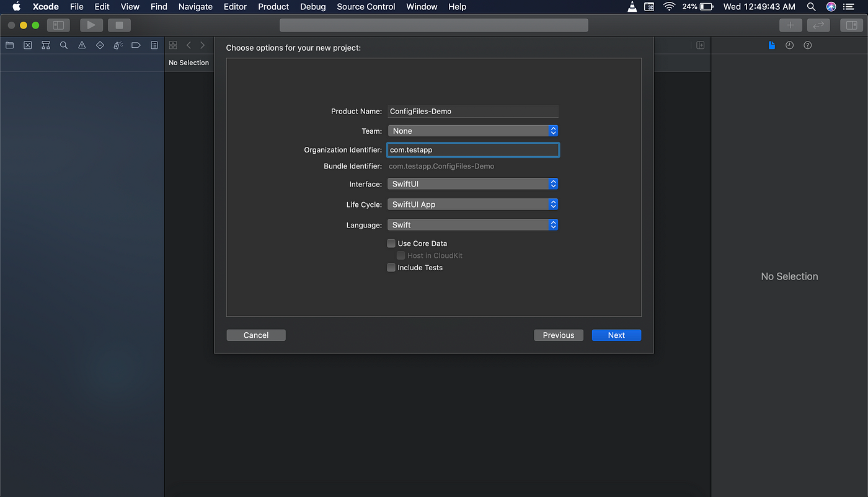Open the Test navigator diamond icon

pos(100,45)
